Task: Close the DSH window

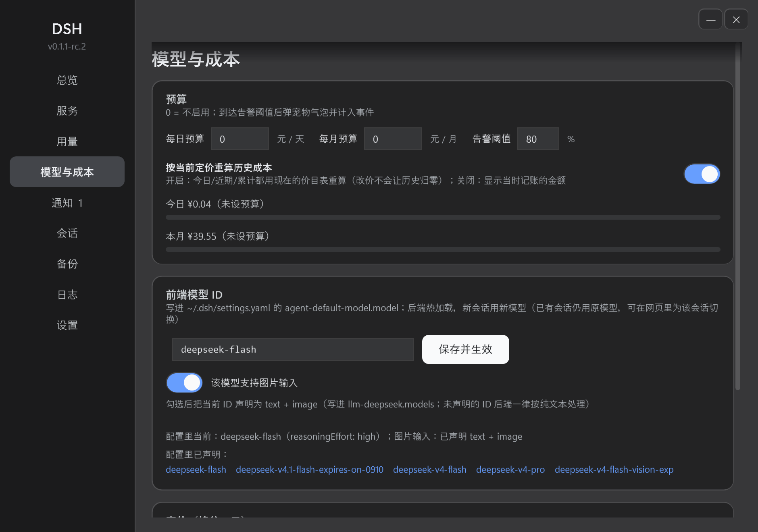Action: tap(736, 19)
